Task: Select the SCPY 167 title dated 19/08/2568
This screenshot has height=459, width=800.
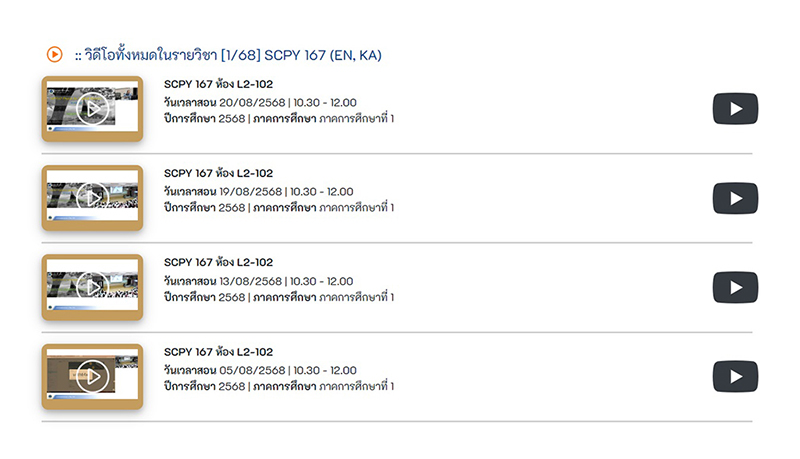Action: click(218, 173)
